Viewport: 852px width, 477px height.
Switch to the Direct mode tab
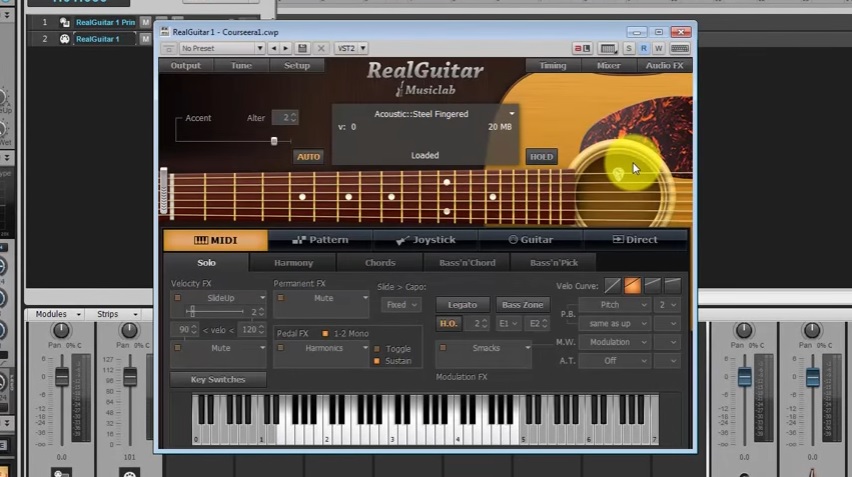pyautogui.click(x=635, y=240)
